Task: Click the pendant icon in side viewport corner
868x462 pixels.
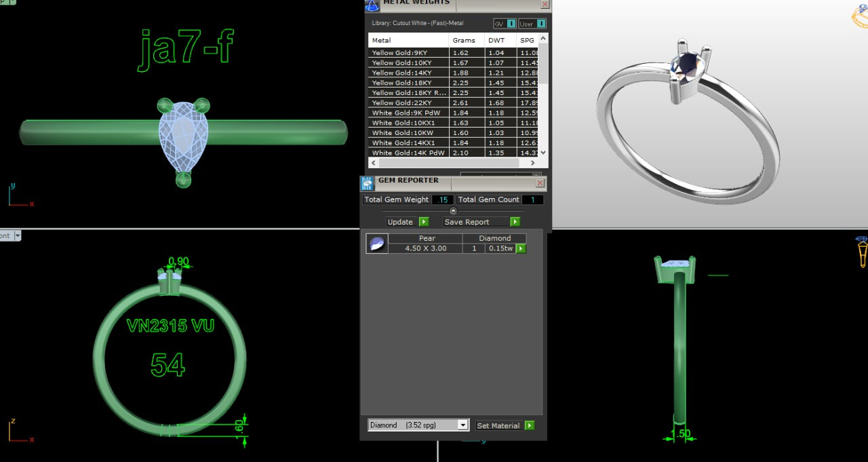Action: click(862, 252)
